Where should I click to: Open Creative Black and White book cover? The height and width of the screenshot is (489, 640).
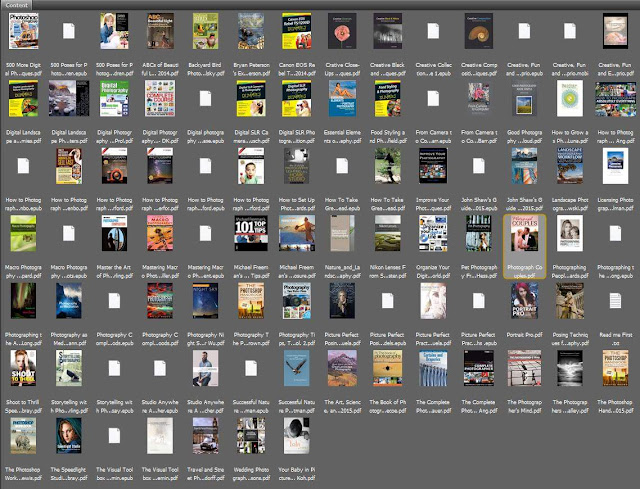388,31
